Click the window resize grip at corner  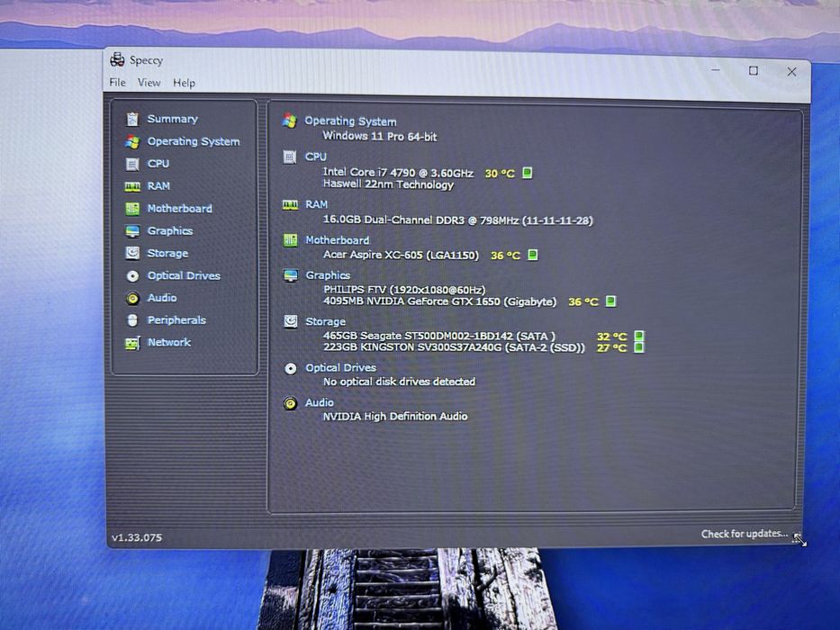(799, 538)
